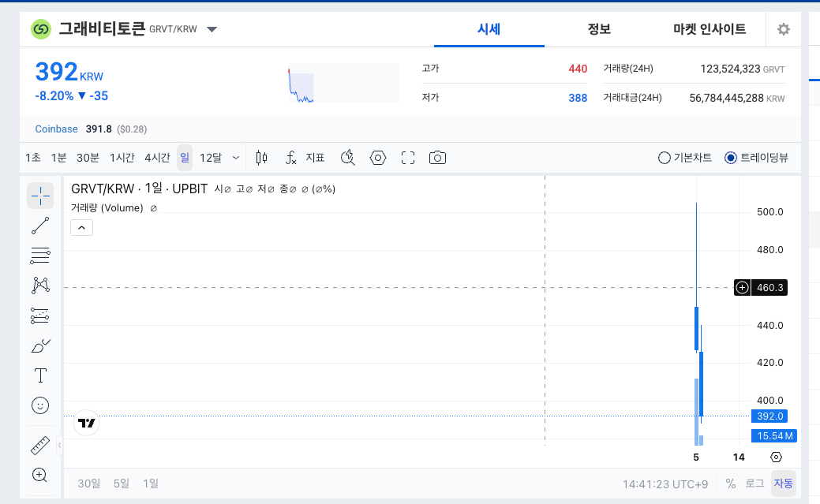This screenshot has width=820, height=504.
Task: Set chart range to 5일
Action: click(x=122, y=483)
